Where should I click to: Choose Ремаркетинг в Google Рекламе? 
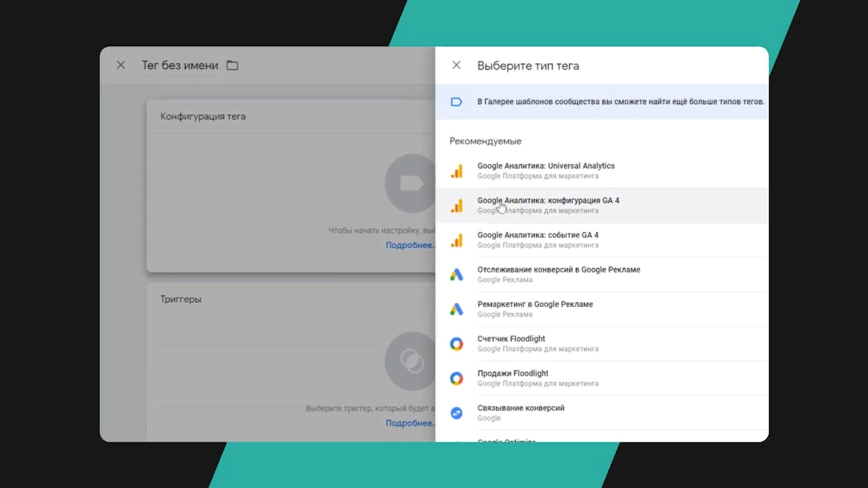pos(601,309)
